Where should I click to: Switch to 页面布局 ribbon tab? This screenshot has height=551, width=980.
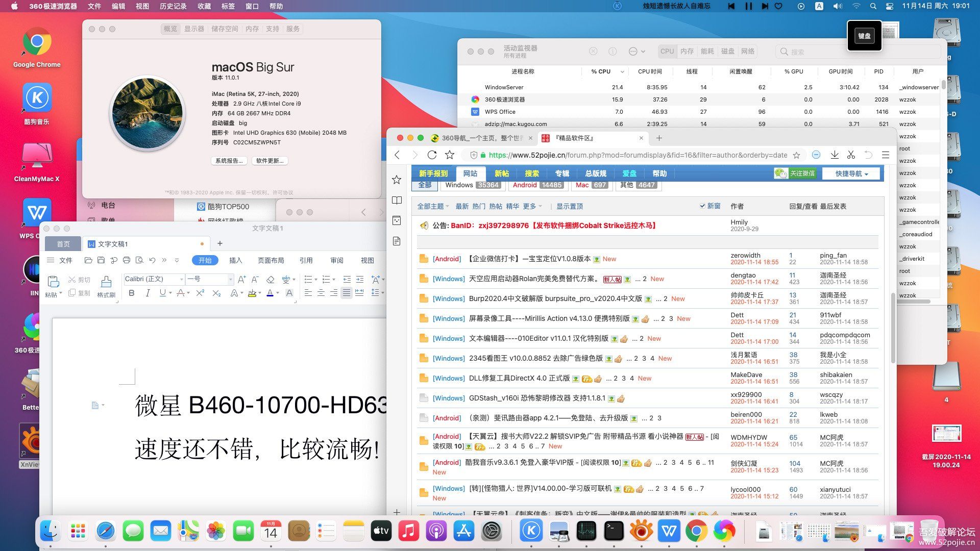[271, 260]
